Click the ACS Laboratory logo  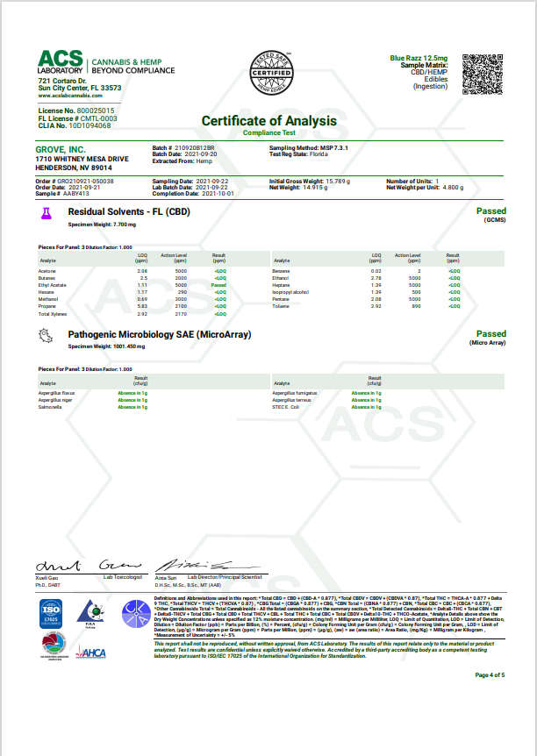point(106,62)
